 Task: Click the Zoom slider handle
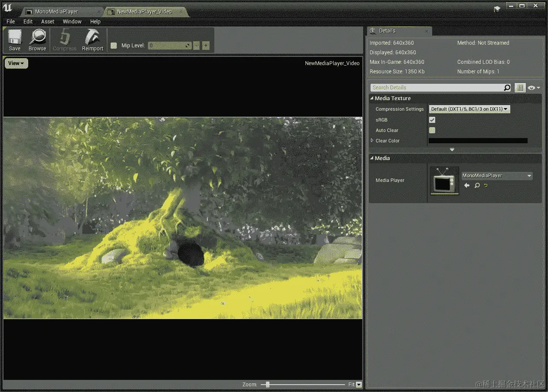tap(268, 385)
